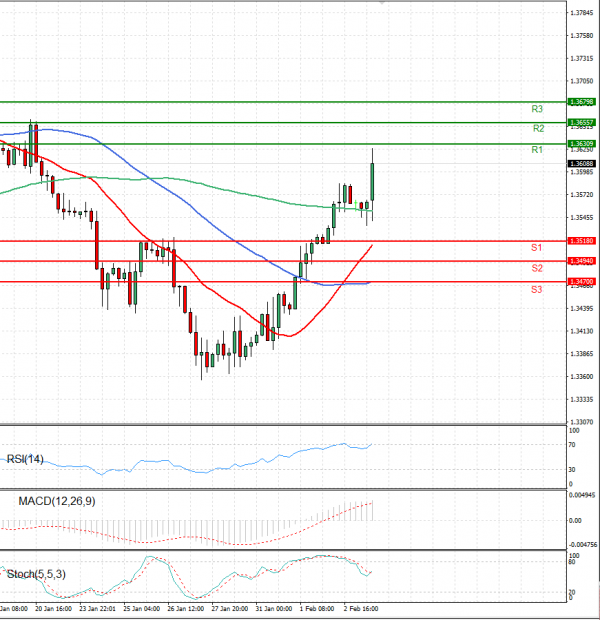Image resolution: width=600 pixels, height=620 pixels.
Task: Click the R3 resistance label
Action: coord(537,108)
